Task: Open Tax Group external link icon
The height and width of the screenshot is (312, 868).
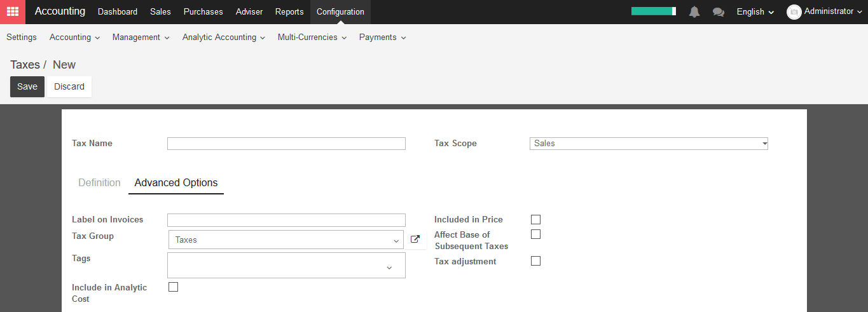Action: pyautogui.click(x=415, y=240)
